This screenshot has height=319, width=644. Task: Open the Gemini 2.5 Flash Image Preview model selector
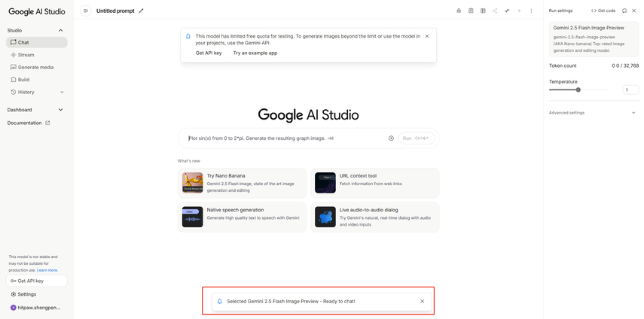point(594,39)
